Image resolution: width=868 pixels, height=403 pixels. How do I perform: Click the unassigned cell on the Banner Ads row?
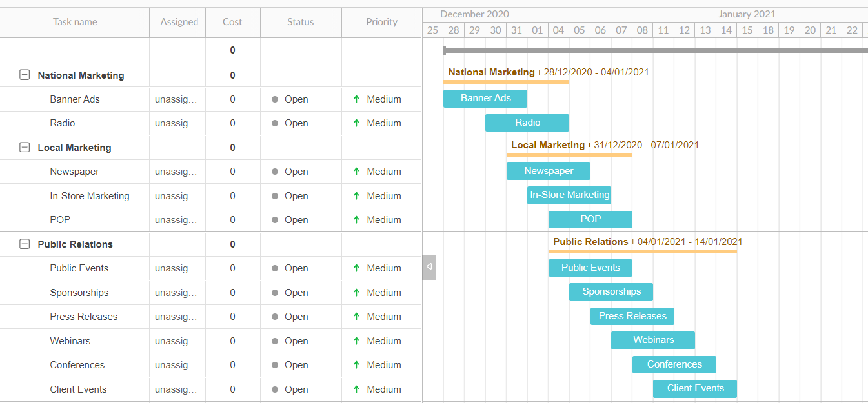point(177,99)
